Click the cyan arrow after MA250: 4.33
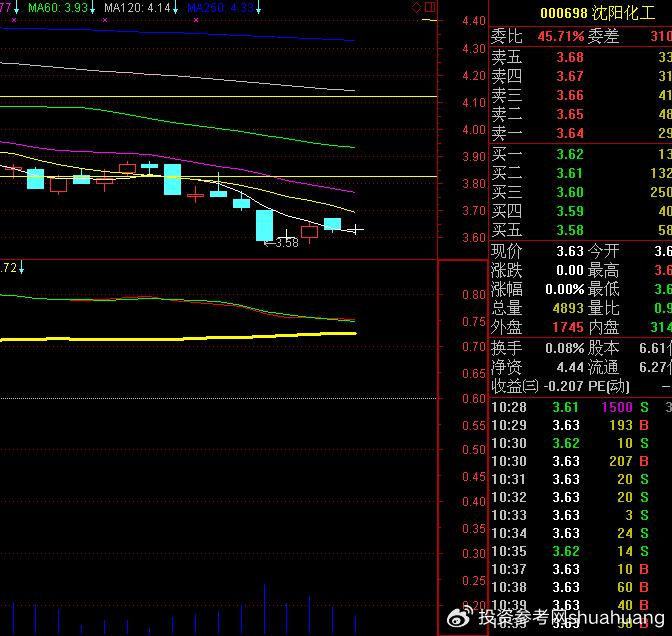The width and height of the screenshot is (672, 636). pos(258,8)
